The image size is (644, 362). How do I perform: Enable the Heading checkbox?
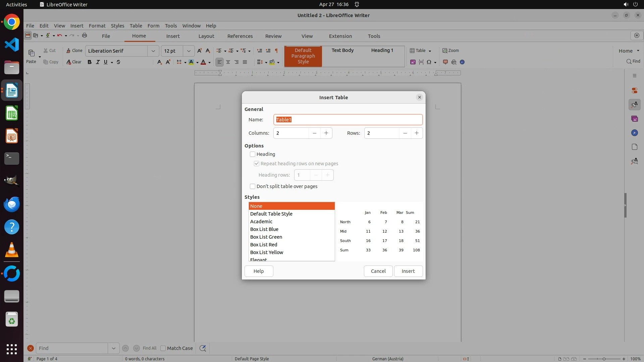point(253,154)
